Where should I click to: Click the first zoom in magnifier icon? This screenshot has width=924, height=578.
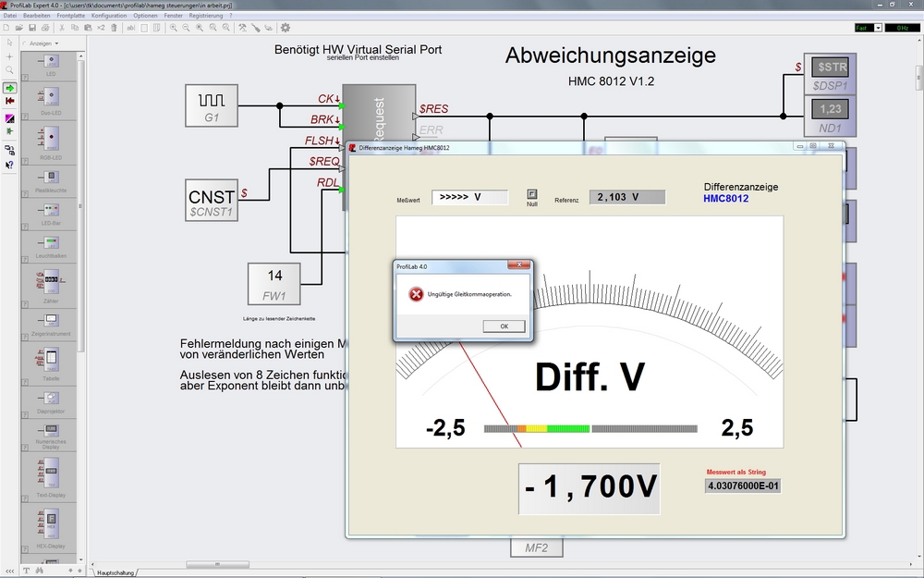[x=174, y=28]
